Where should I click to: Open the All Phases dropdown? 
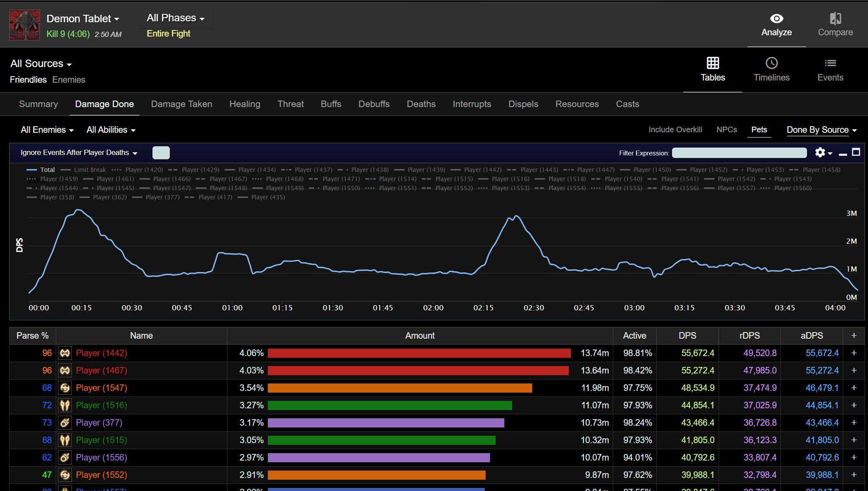pyautogui.click(x=176, y=18)
